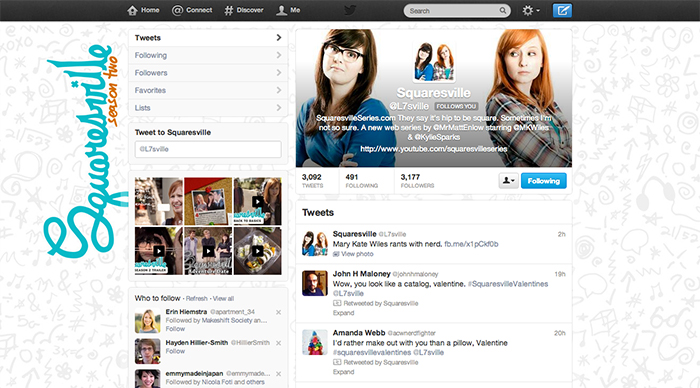
Task: Click the #squaresvillevalentines hashtag in Amanda's tweet
Action: [x=372, y=352]
